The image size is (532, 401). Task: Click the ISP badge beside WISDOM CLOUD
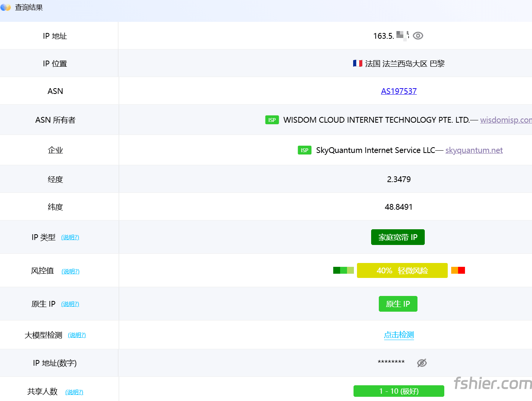(x=272, y=120)
